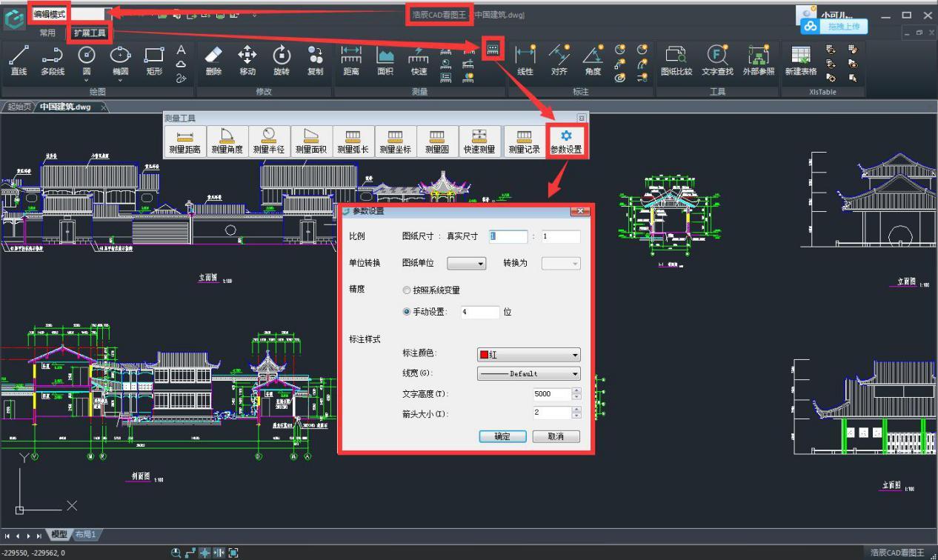
Task: Close the 测量工具 floating toolbar
Action: pos(582,118)
